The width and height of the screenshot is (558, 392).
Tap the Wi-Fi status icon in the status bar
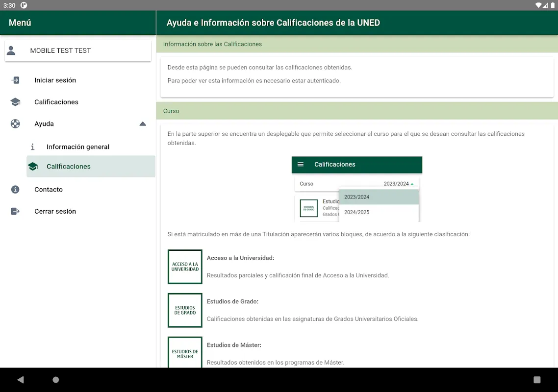click(x=538, y=5)
